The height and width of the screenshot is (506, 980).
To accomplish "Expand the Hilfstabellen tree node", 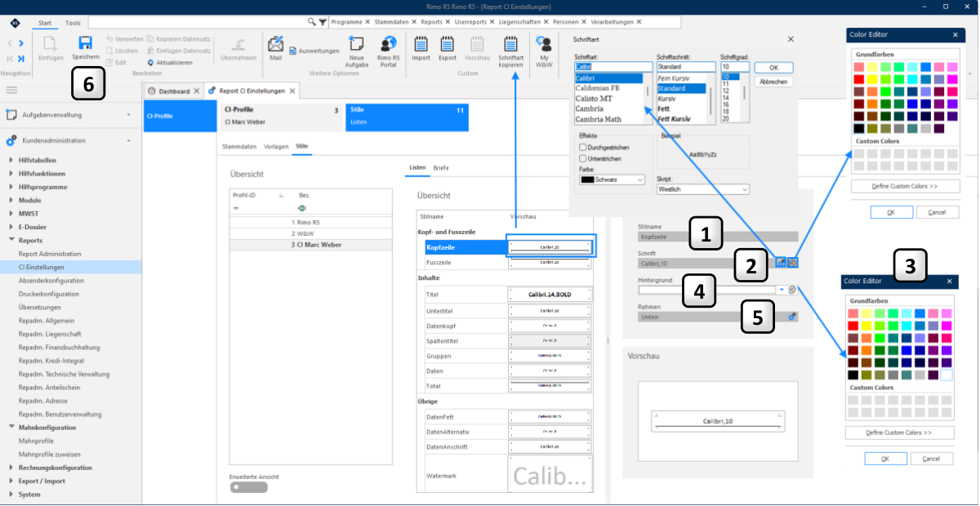I will pyautogui.click(x=11, y=161).
